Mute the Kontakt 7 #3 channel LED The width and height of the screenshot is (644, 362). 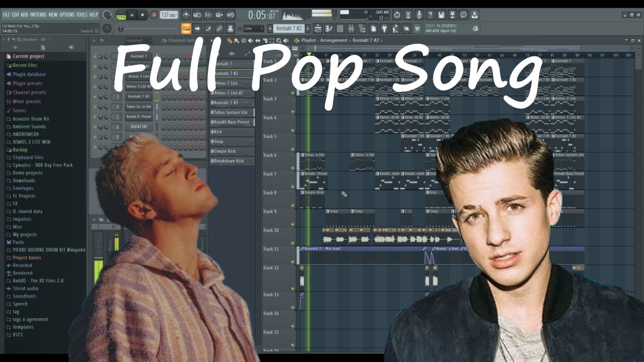(95, 97)
